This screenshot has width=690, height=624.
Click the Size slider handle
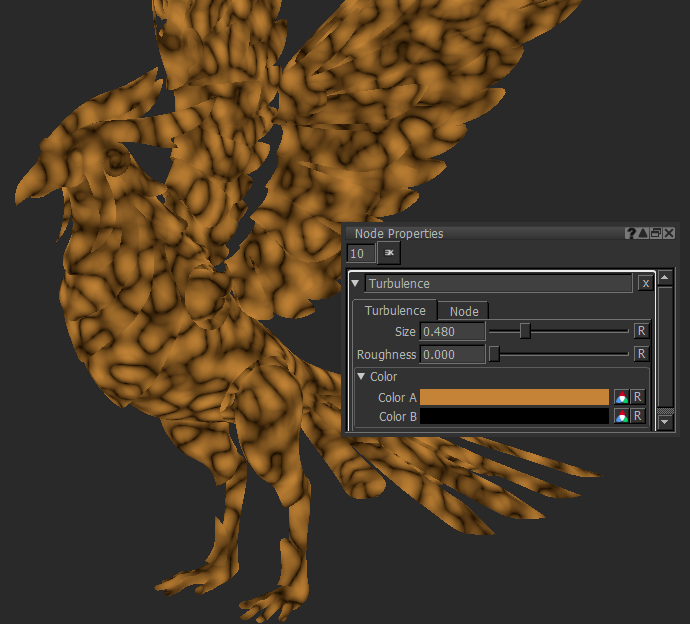pos(525,331)
